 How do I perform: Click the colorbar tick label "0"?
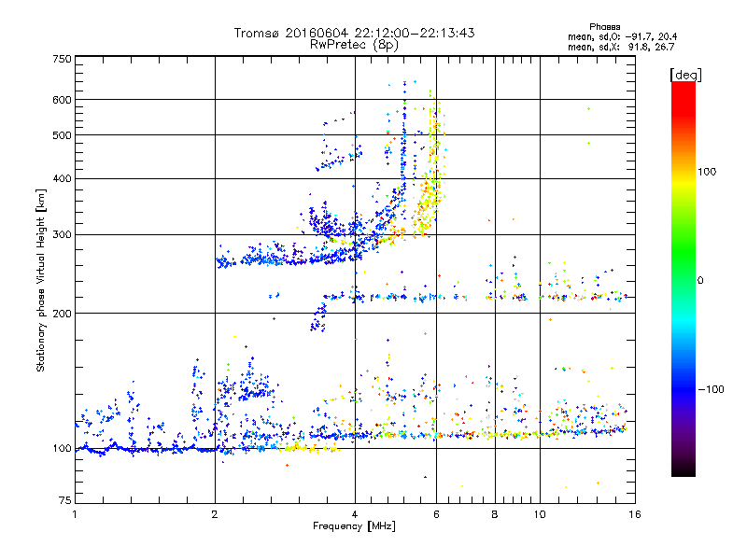[x=700, y=281]
